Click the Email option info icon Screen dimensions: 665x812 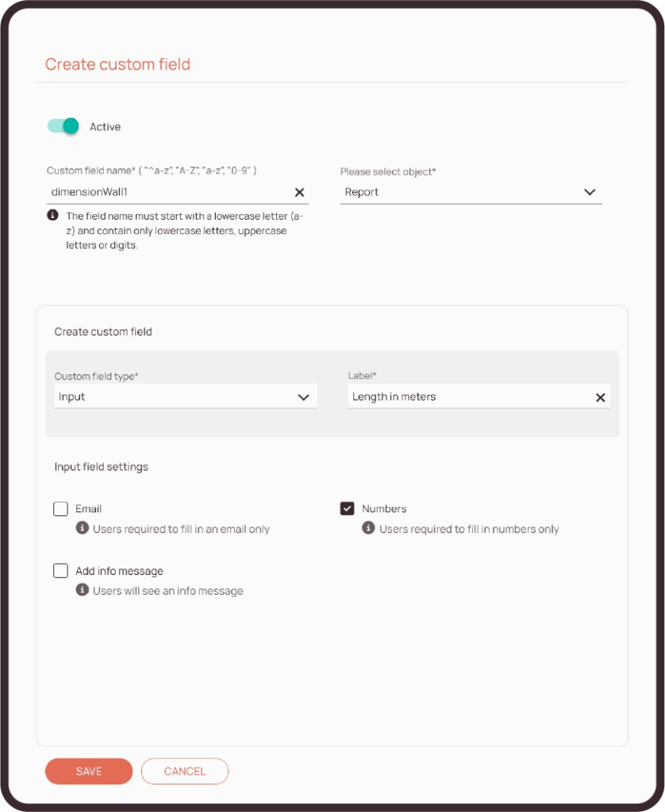pos(82,528)
